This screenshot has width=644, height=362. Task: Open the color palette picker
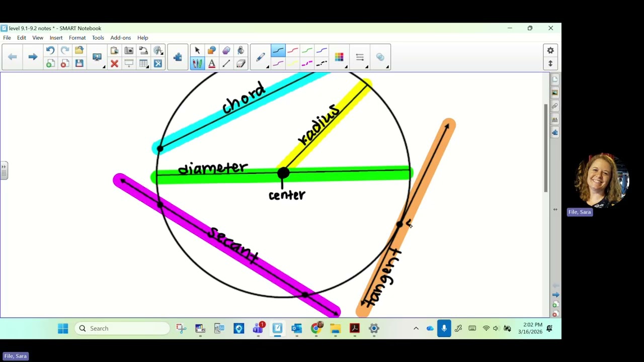(x=339, y=57)
